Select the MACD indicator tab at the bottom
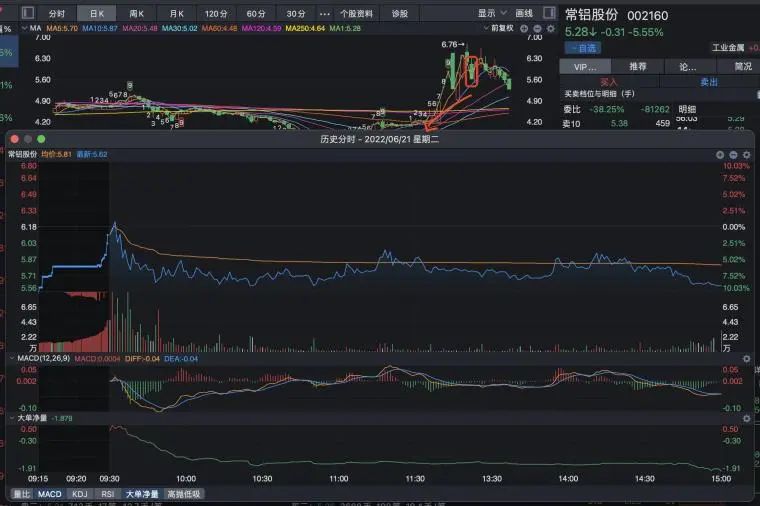The height and width of the screenshot is (506, 760). coord(49,494)
